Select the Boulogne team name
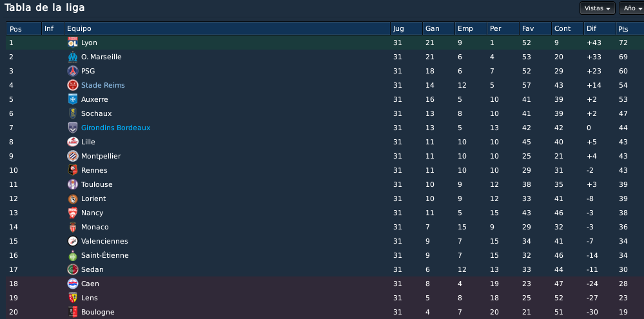 pos(98,312)
